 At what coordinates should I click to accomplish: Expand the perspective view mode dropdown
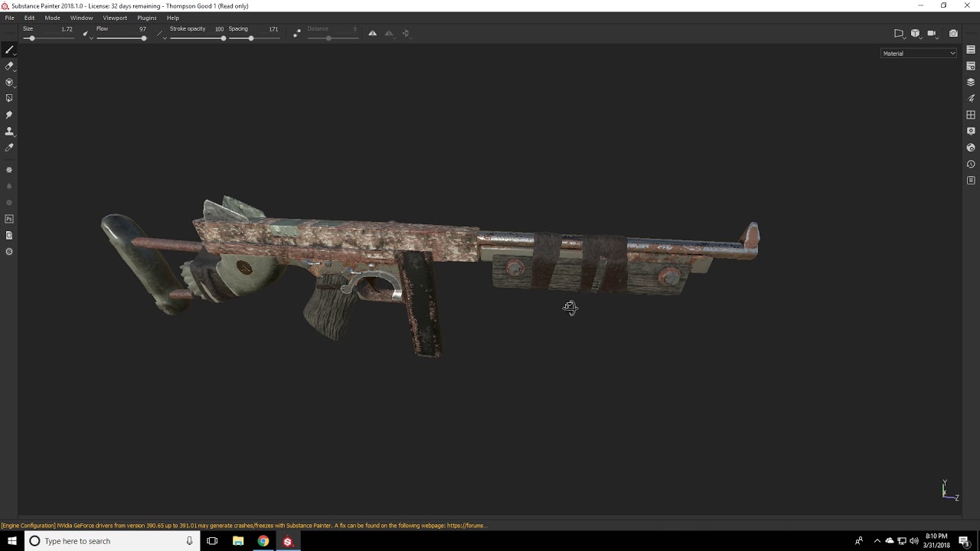[900, 34]
